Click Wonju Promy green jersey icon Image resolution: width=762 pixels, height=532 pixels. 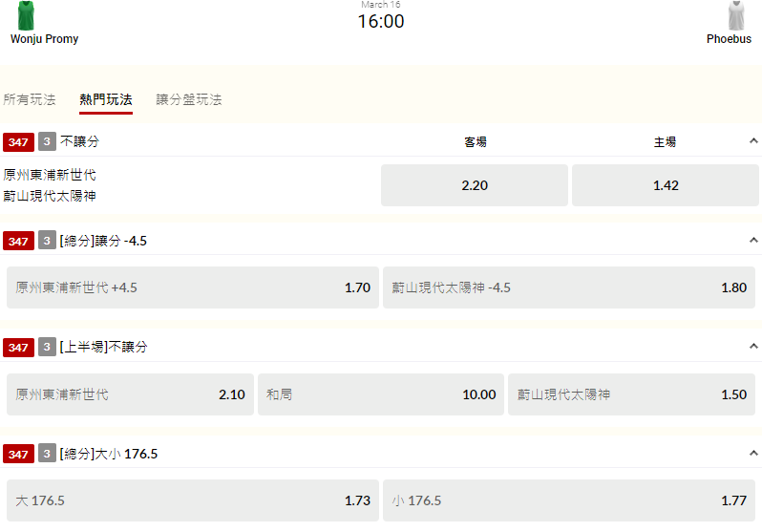coord(28,14)
